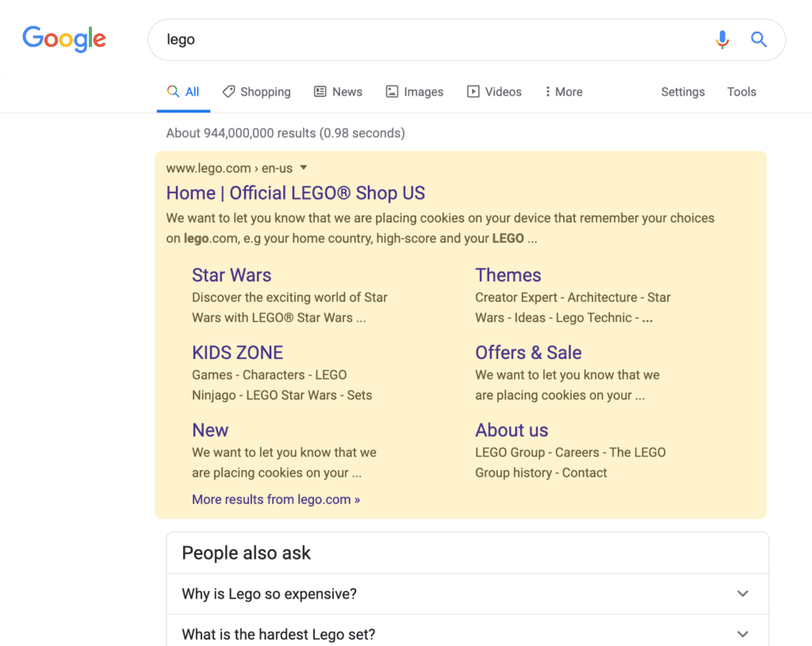Open the Offers & Sale sitelink
This screenshot has width=812, height=646.
[x=528, y=353]
